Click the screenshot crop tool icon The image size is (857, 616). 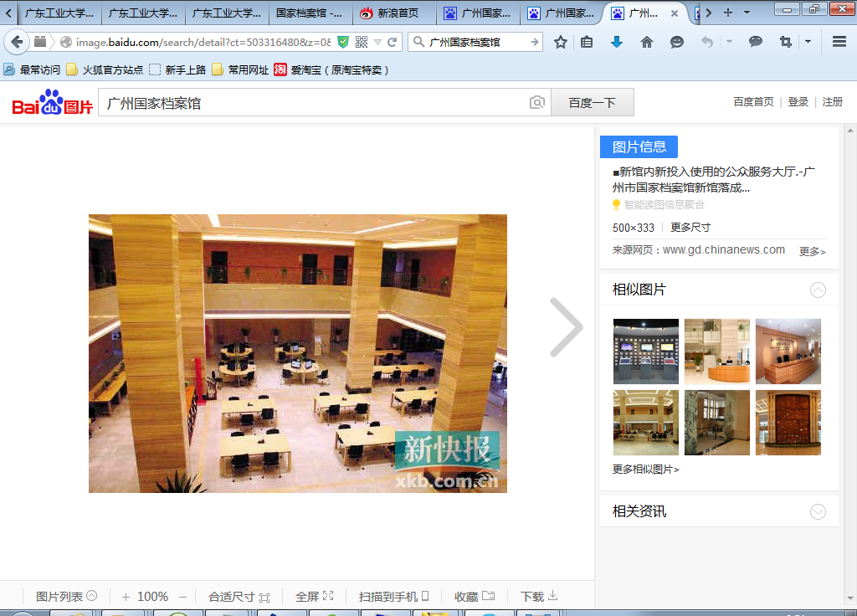(785, 42)
